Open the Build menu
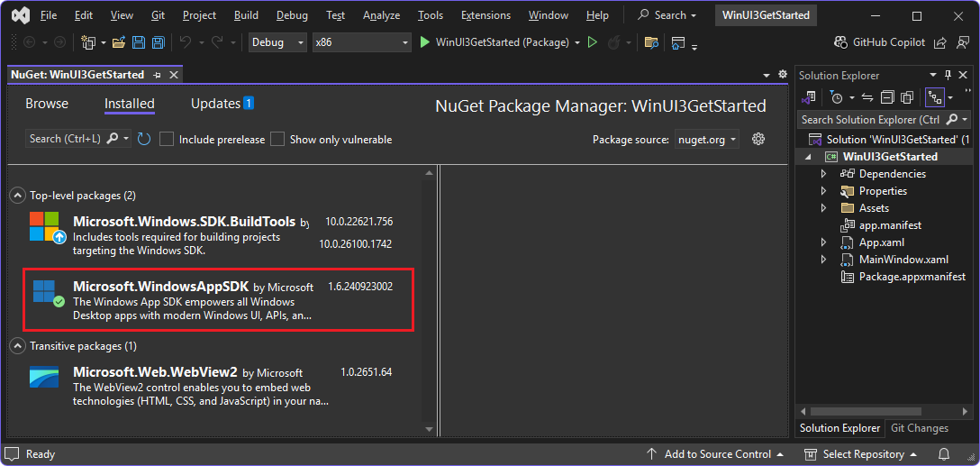 (246, 15)
